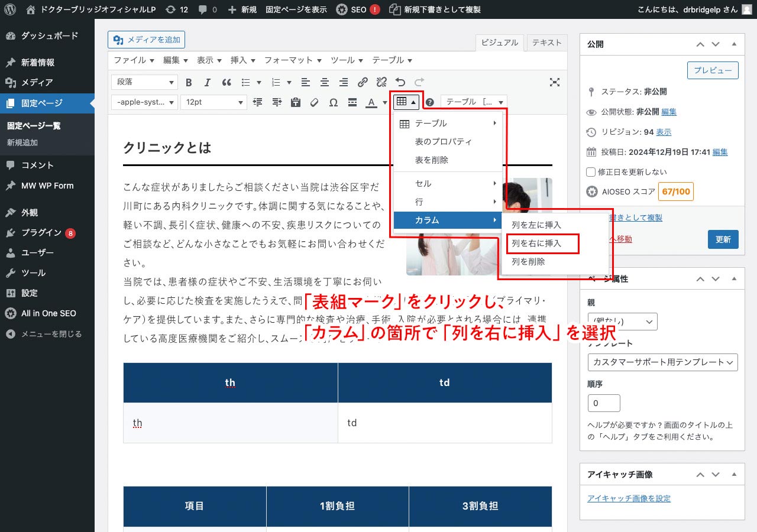Insert horizontal line
This screenshot has height=532, width=757.
click(x=352, y=102)
